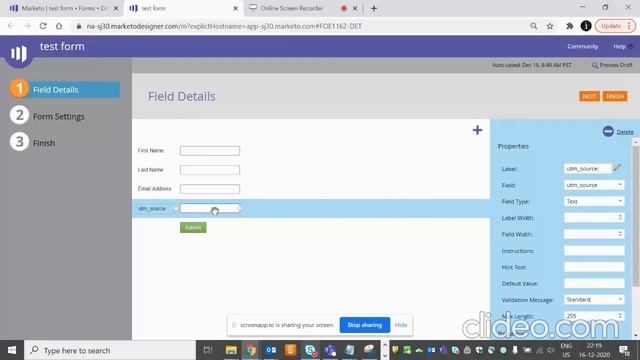Hide the screen sharing notice
Viewport: 640px width, 360px height.
(x=401, y=325)
